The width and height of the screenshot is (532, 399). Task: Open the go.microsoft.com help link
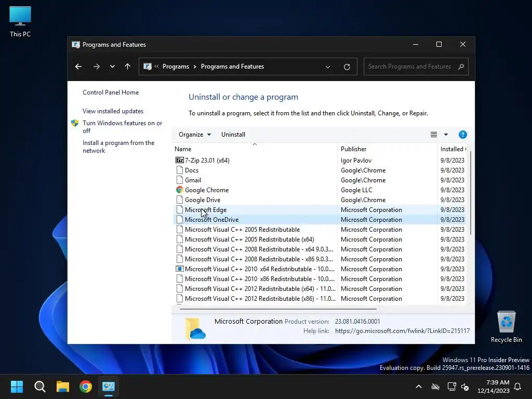coord(402,331)
